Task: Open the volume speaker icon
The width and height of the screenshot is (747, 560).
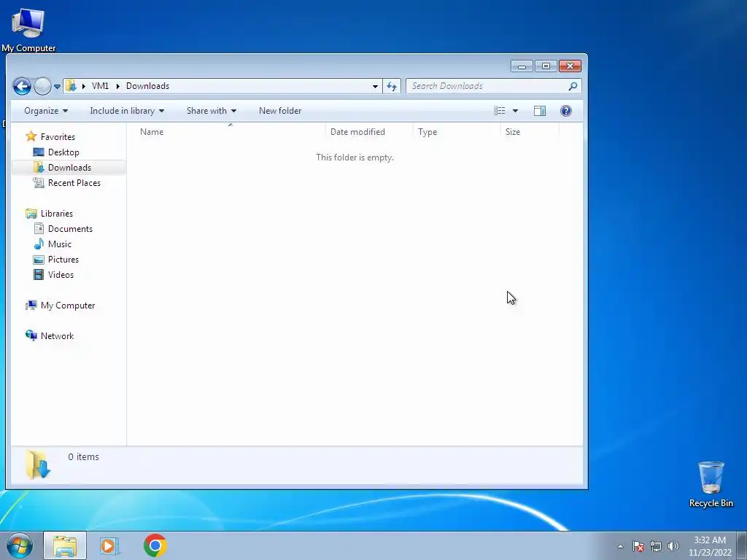Action: (673, 546)
